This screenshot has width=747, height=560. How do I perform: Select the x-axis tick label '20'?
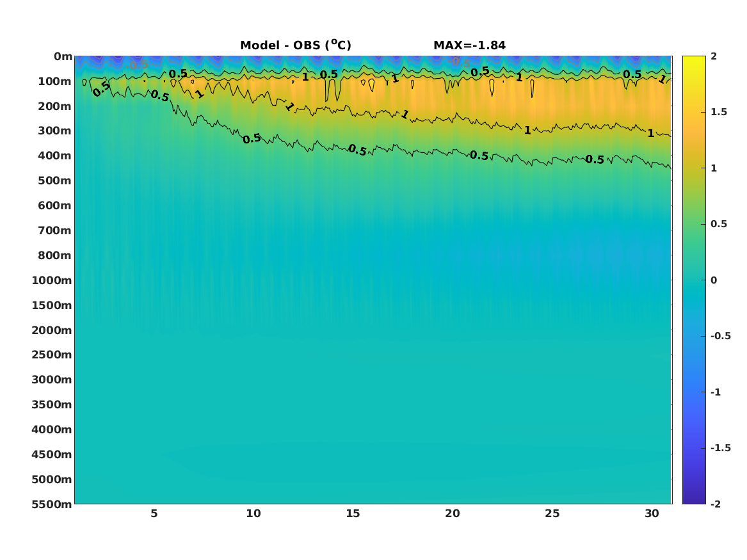click(x=453, y=513)
